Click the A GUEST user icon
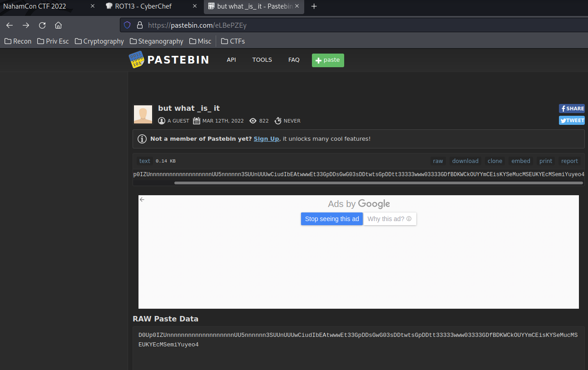The width and height of the screenshot is (588, 370). pyautogui.click(x=162, y=121)
